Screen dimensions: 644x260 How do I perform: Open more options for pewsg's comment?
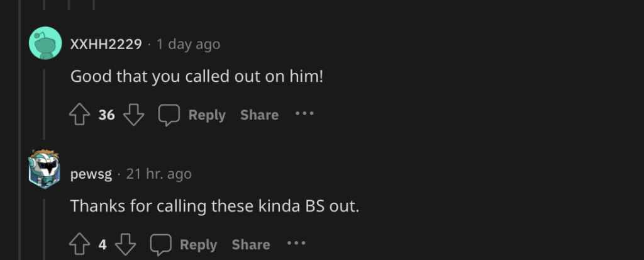coord(296,244)
